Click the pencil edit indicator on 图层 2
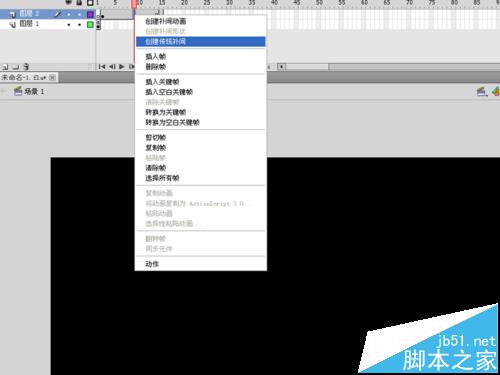Image resolution: width=500 pixels, height=375 pixels. click(x=58, y=14)
